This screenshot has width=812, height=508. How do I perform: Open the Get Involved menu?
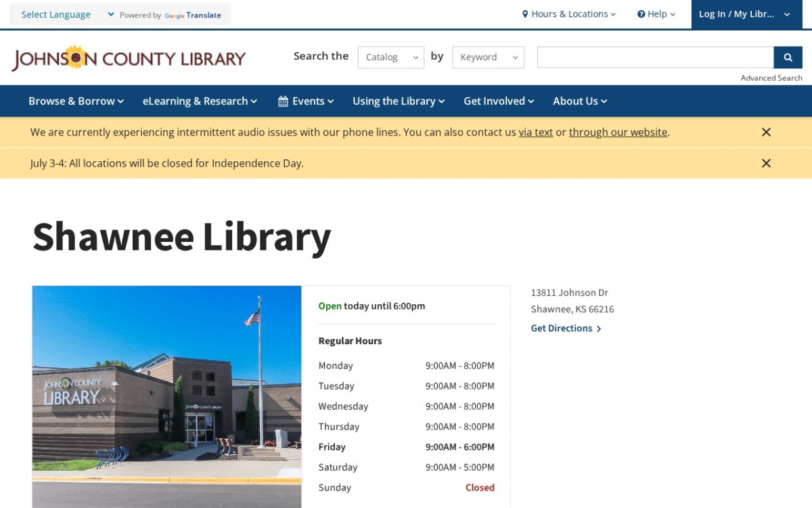pos(499,101)
